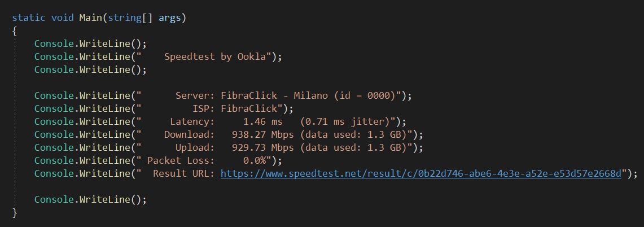This screenshot has height=227, width=644.
Task: Click the opening curly brace of Main
Action: [15, 31]
